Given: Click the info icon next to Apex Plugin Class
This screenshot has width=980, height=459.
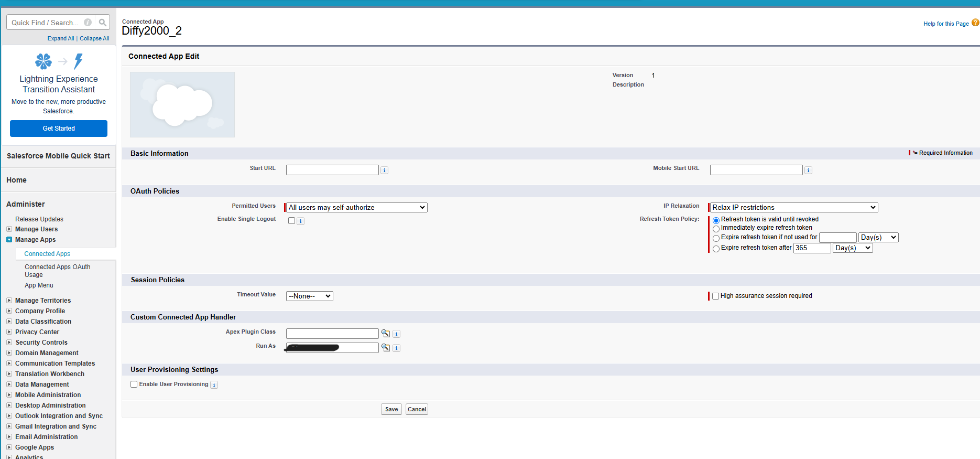Looking at the screenshot, I should coord(396,334).
